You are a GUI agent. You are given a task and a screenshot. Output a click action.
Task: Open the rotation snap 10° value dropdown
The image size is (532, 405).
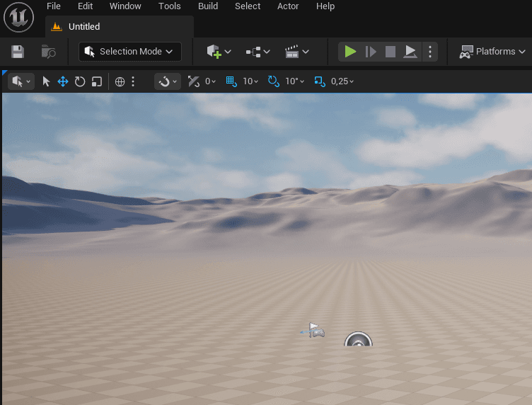(x=294, y=81)
